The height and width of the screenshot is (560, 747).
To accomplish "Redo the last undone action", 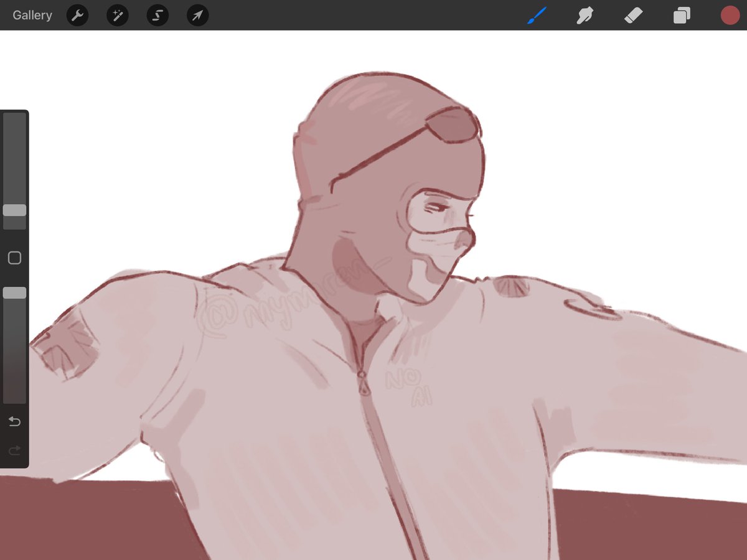I will tap(14, 449).
